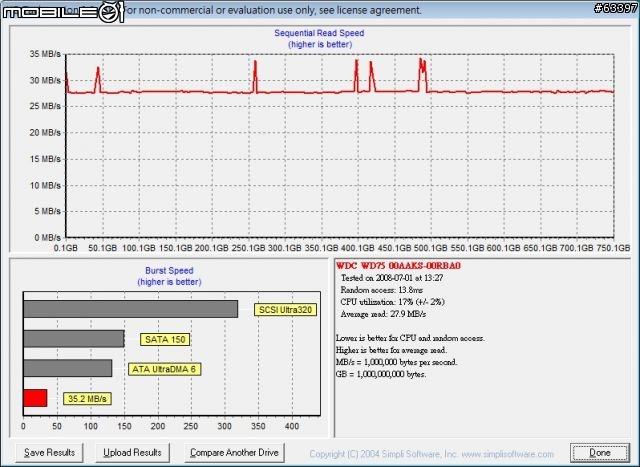Click the Higher is better for average read note
Image resolution: width=640 pixels, height=467 pixels.
click(x=391, y=350)
